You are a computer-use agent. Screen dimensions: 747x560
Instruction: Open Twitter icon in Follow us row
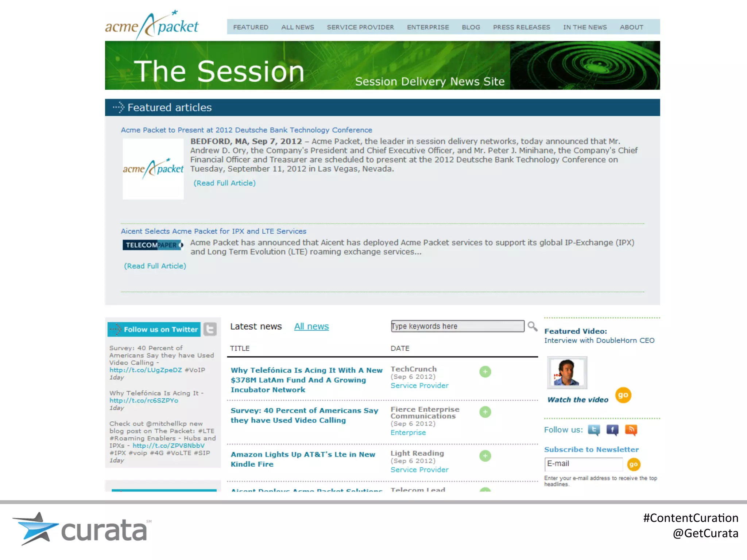point(594,430)
